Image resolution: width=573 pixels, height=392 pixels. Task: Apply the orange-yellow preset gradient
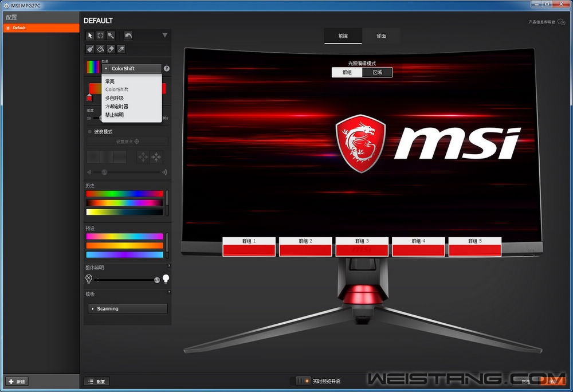[x=124, y=245]
